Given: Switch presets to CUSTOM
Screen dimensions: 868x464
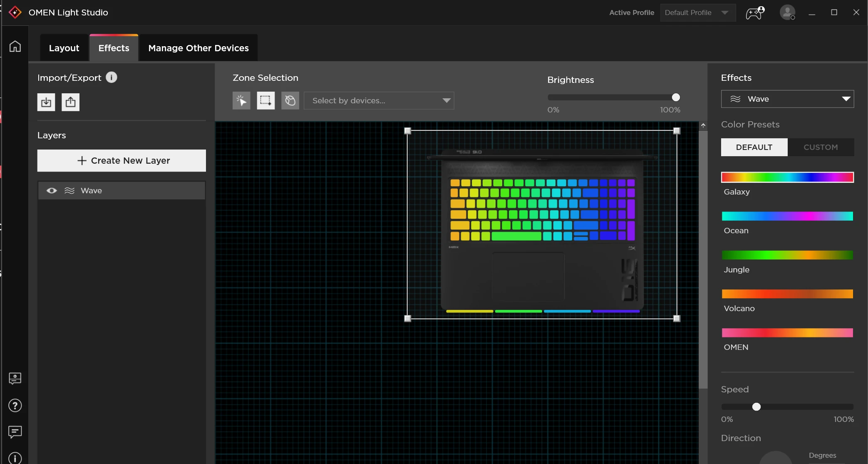Looking at the screenshot, I should tap(821, 147).
